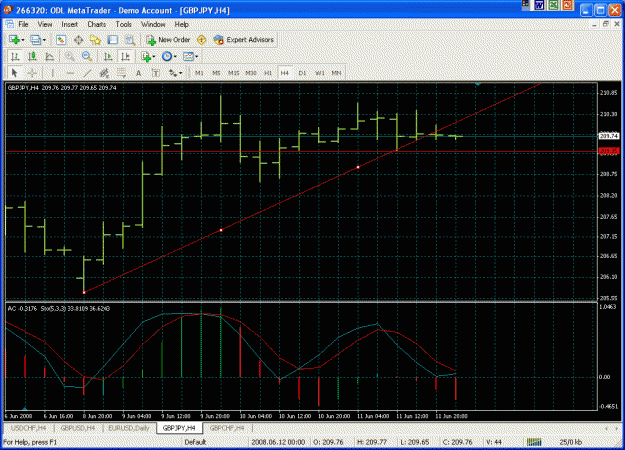The height and width of the screenshot is (450, 625).
Task: Switch to the M1 timeframe
Action: point(199,73)
